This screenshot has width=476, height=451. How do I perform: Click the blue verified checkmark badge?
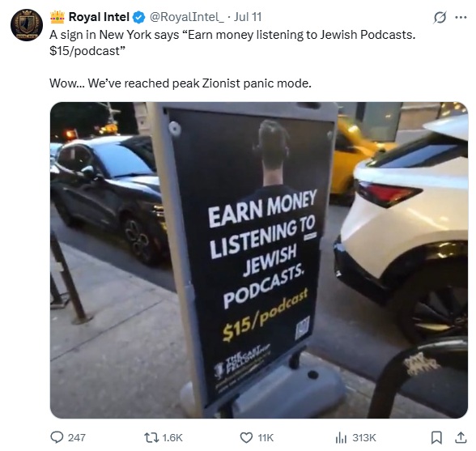(x=139, y=17)
